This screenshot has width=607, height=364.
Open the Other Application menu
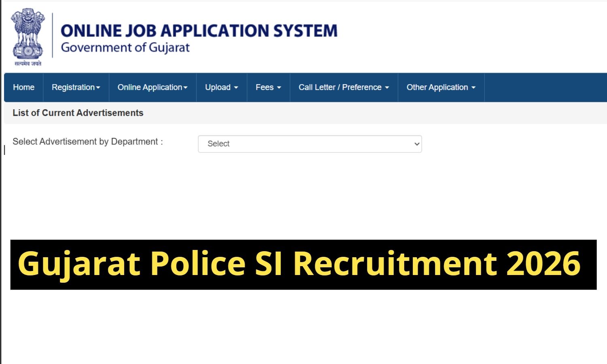click(437, 87)
